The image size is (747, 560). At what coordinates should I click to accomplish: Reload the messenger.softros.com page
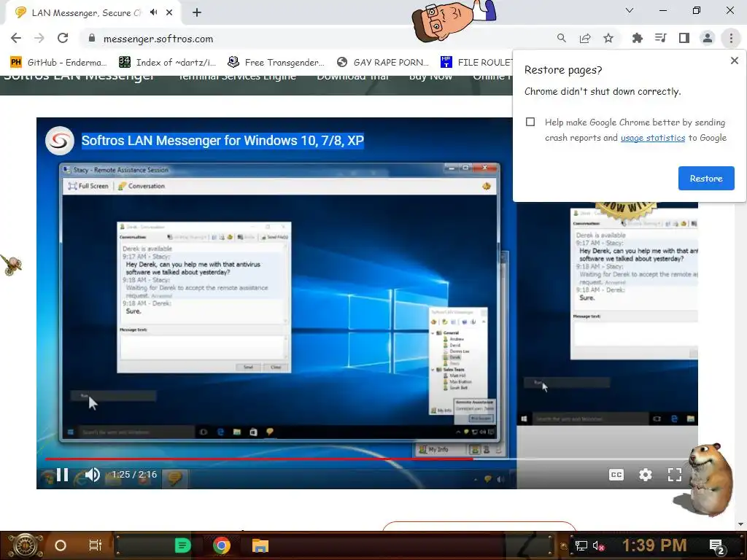pyautogui.click(x=63, y=38)
